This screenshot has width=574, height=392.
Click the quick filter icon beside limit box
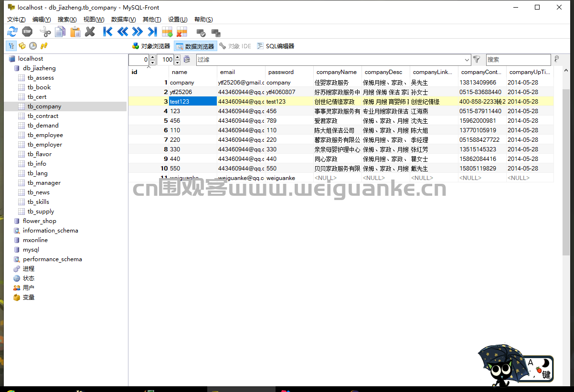coord(187,59)
